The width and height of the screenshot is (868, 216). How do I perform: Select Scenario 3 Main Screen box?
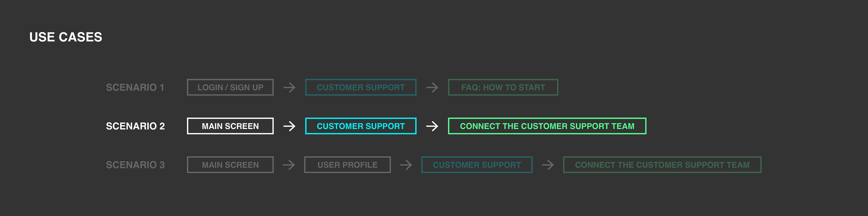[230, 165]
